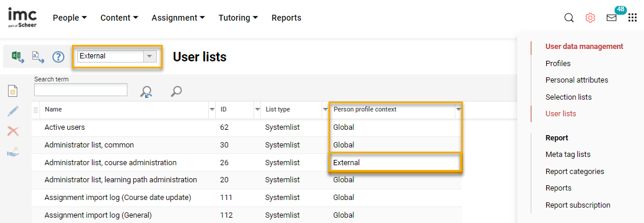Open Report subscription in the side panel

pos(578,205)
